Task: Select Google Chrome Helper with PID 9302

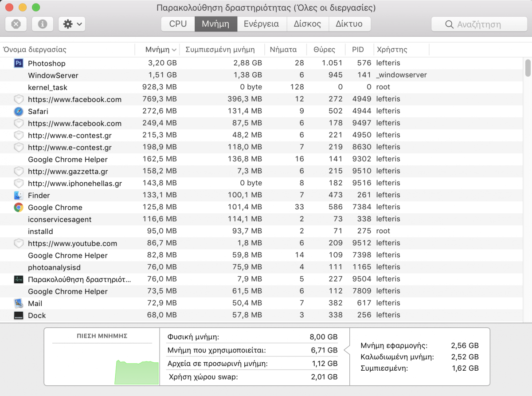Action: [x=262, y=159]
